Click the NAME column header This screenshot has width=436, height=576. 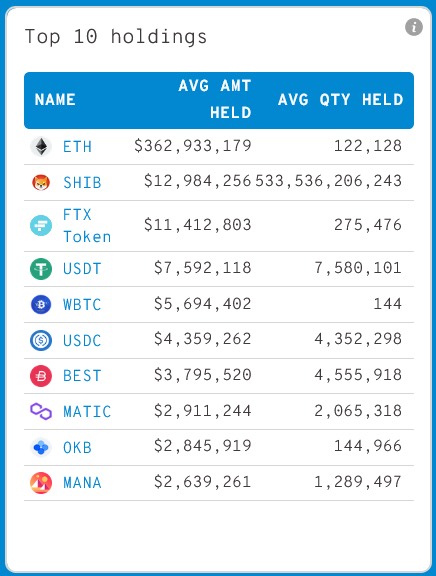pos(55,100)
